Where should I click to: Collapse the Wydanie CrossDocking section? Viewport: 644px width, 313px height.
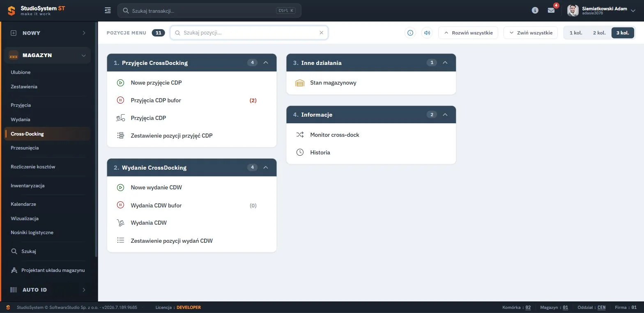point(266,168)
